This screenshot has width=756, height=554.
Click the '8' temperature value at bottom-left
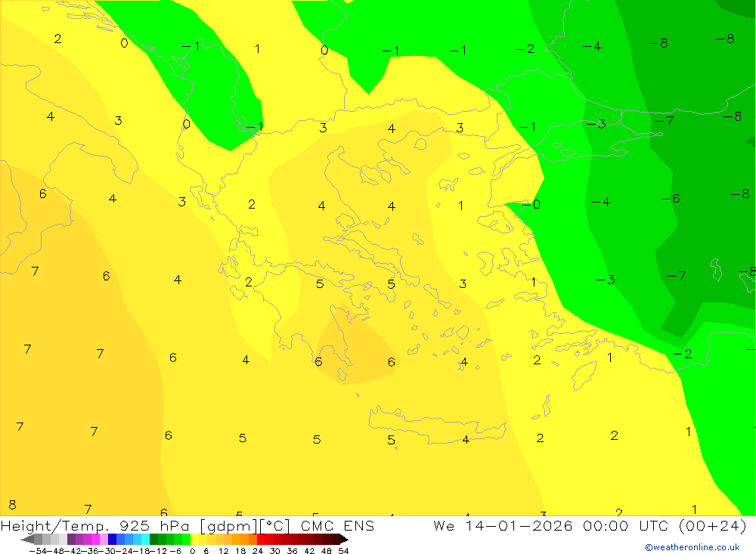click(13, 505)
